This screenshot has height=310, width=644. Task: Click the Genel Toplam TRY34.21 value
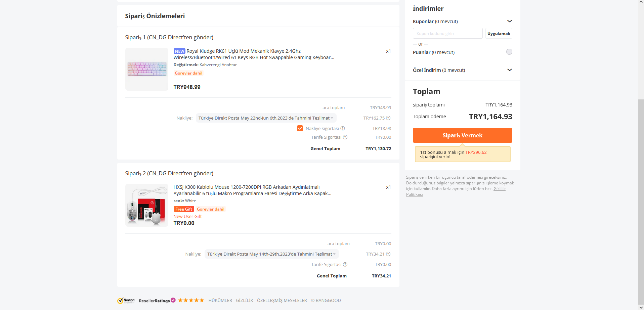click(381, 276)
